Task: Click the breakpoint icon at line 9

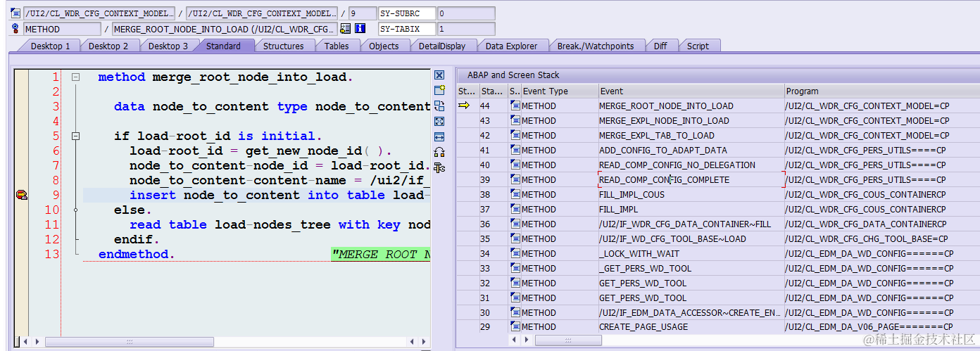Action: pos(21,195)
